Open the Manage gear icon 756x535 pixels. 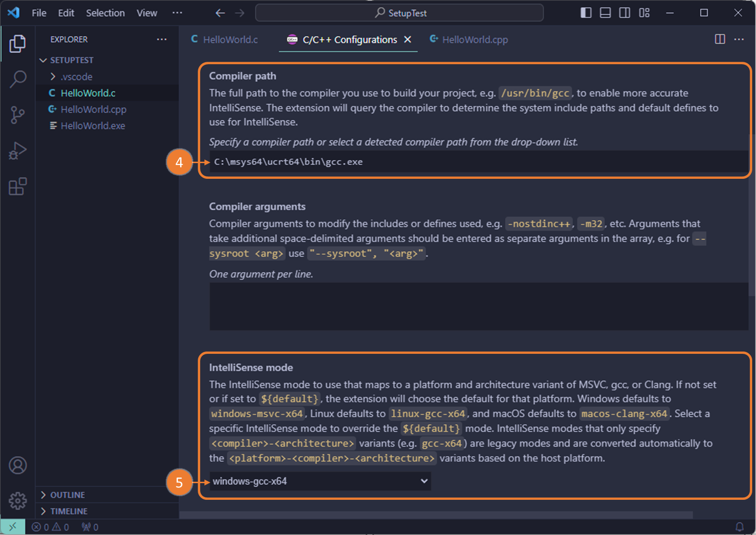(x=18, y=500)
